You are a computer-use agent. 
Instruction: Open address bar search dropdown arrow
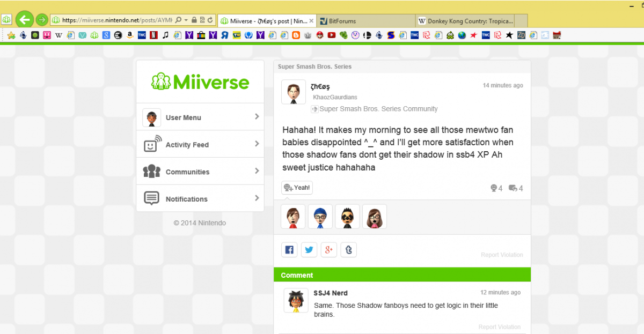coord(186,20)
